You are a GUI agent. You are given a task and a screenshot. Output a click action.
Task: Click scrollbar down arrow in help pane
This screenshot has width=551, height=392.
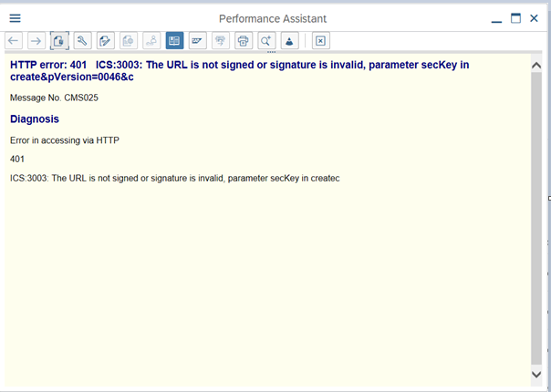click(536, 375)
